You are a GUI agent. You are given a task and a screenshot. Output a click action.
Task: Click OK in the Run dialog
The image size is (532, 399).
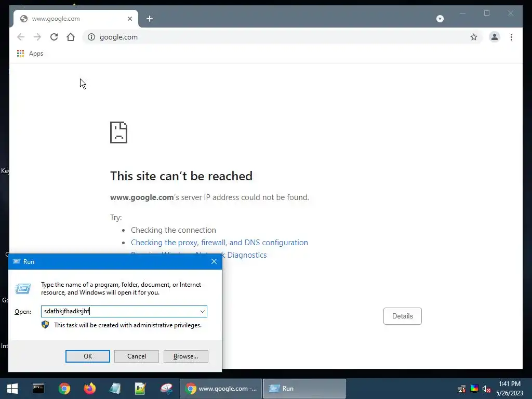pos(87,356)
